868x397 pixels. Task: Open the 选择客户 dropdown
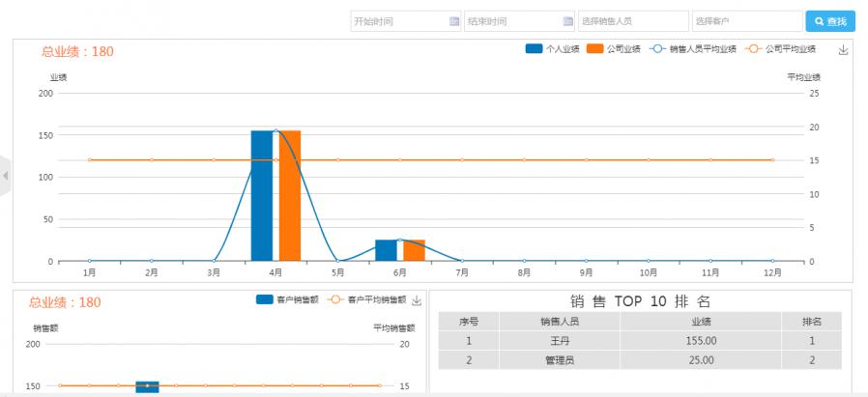[x=746, y=21]
